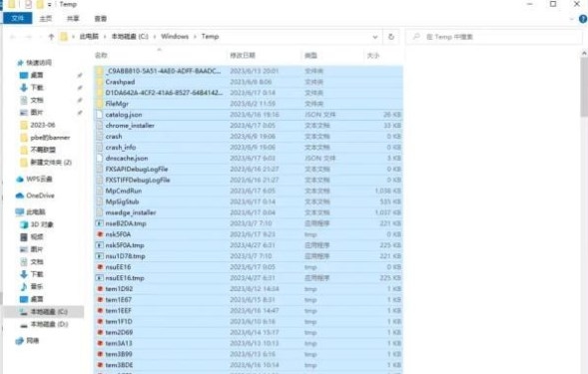Sort by the Date modified column header
This screenshot has width=588, height=374.
coord(243,56)
